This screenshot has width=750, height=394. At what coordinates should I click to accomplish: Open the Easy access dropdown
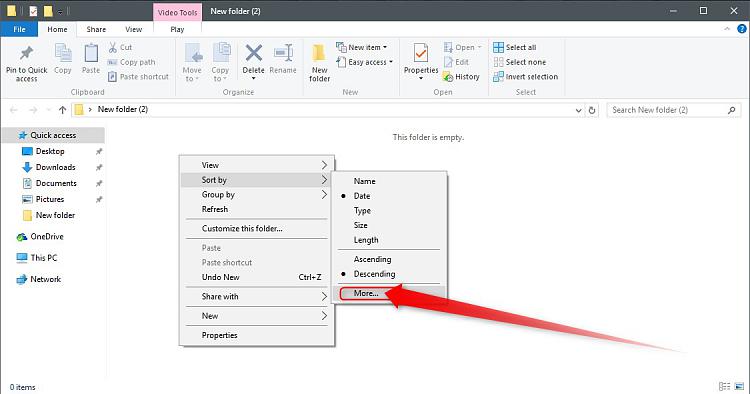pos(364,62)
